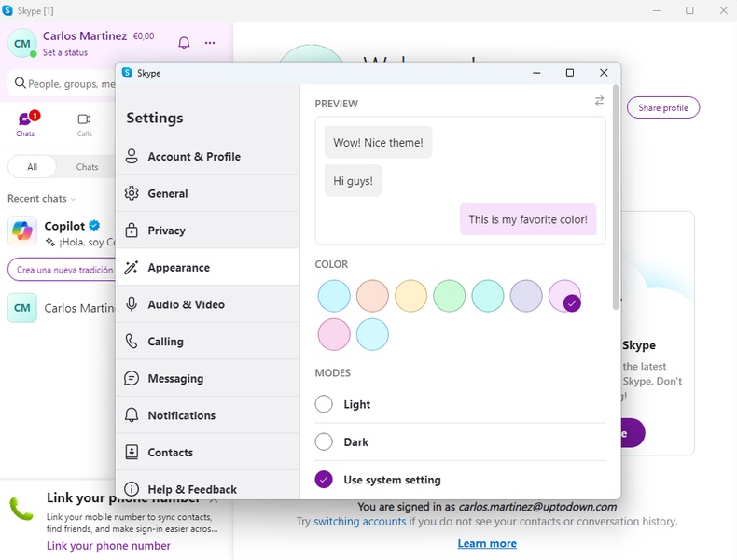737x560 pixels.
Task: Click the 'This is my favorite color!' bubble
Action: coord(528,219)
